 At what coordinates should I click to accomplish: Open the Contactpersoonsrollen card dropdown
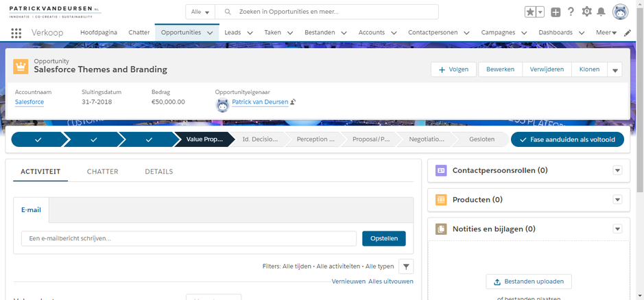coord(617,170)
